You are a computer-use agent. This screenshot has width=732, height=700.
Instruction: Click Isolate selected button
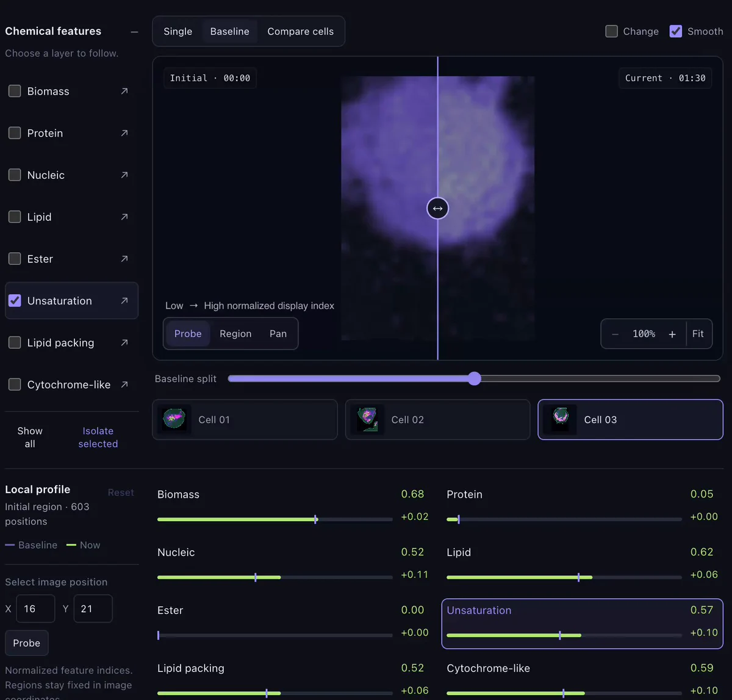coord(98,437)
